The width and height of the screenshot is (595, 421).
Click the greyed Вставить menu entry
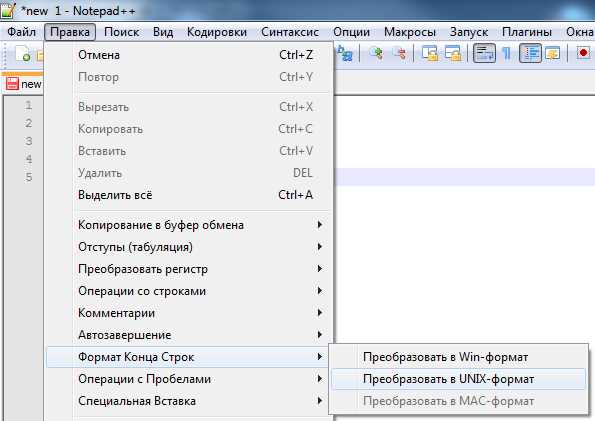189,151
